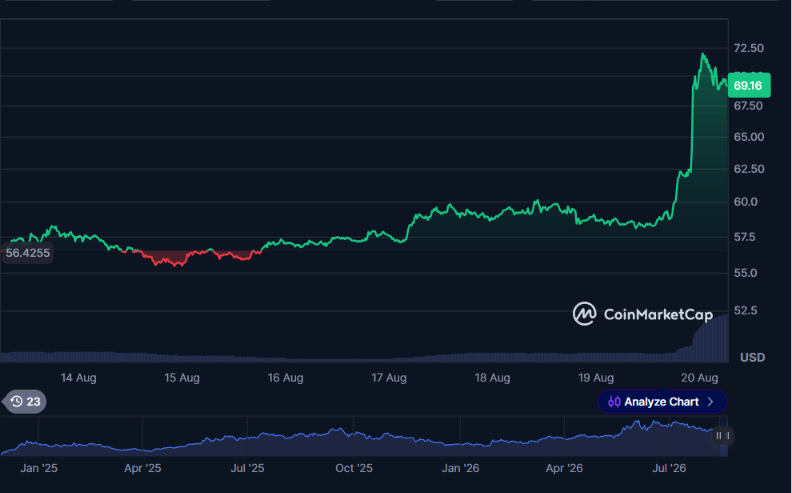
Task: Click the 55.0 price axis label
Action: pyautogui.click(x=746, y=273)
